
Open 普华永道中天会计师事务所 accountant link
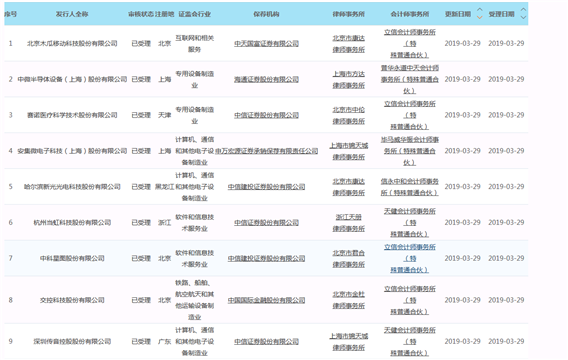(x=410, y=79)
